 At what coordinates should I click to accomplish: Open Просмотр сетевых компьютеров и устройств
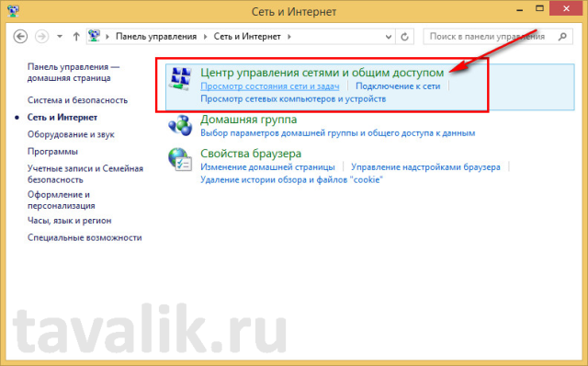[x=293, y=99]
